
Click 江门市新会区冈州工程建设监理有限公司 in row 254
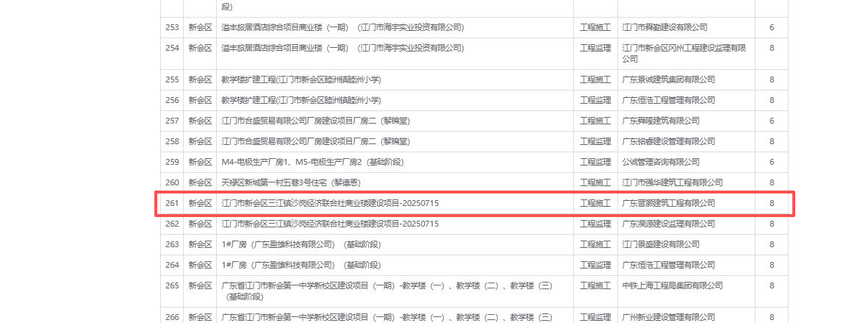click(684, 53)
